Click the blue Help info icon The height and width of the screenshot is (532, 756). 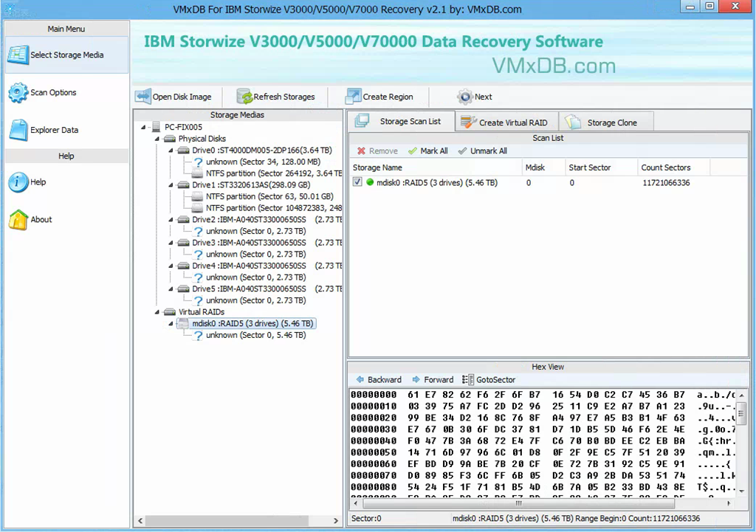pos(18,182)
